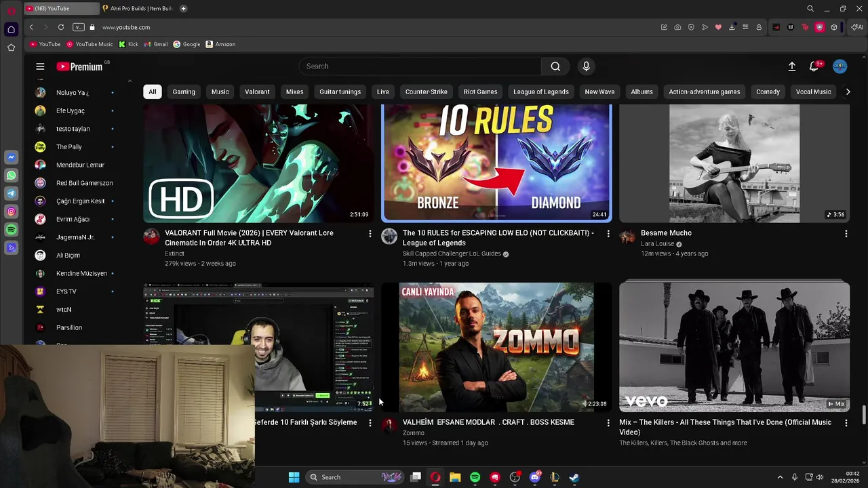Open the YouTube create/upload icon
The width and height of the screenshot is (868, 488).
[x=791, y=66]
